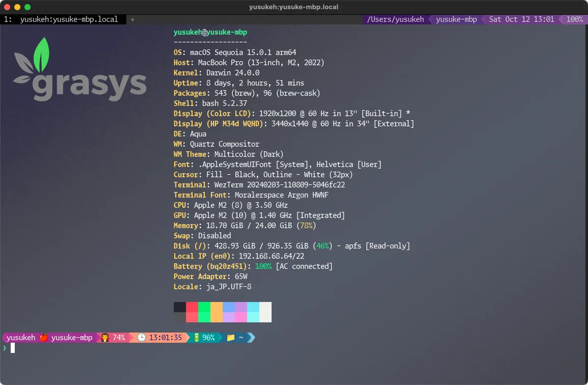Select the Display (Color LCD) line
This screenshot has width=588, height=385.
292,113
